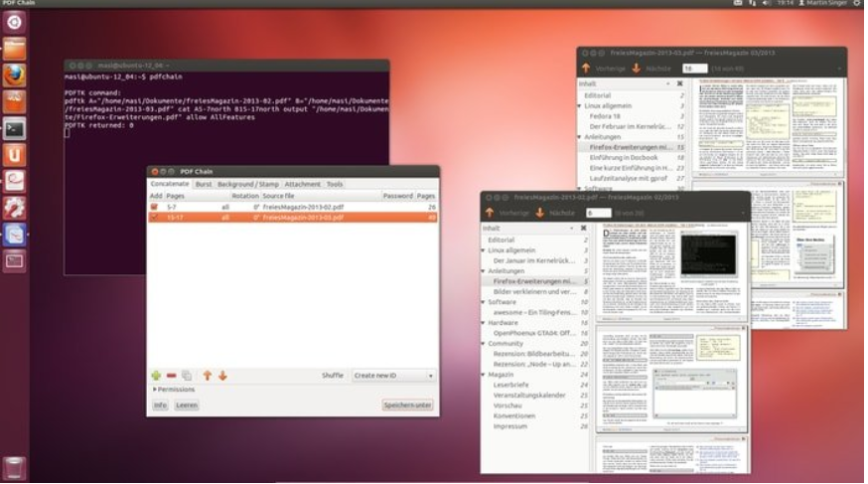Select Einführung in Docbook entry

pyautogui.click(x=624, y=158)
